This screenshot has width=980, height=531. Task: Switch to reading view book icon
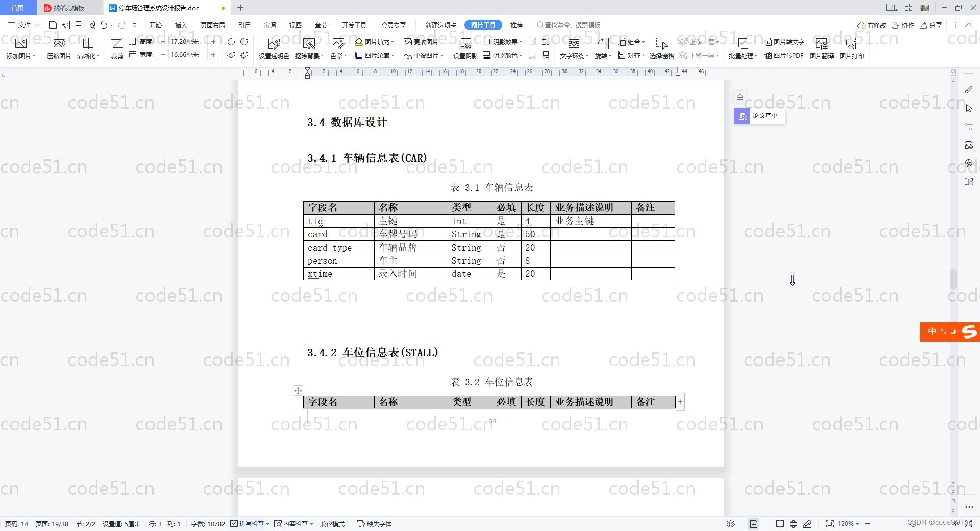pyautogui.click(x=780, y=524)
